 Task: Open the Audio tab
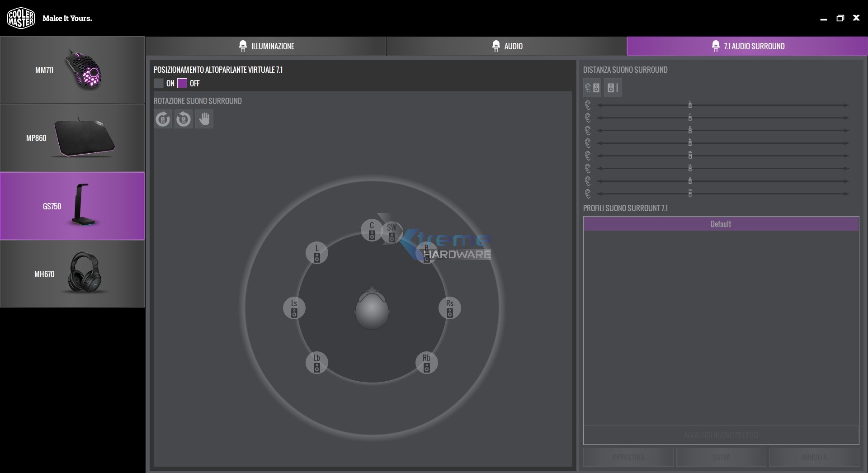[x=506, y=46]
